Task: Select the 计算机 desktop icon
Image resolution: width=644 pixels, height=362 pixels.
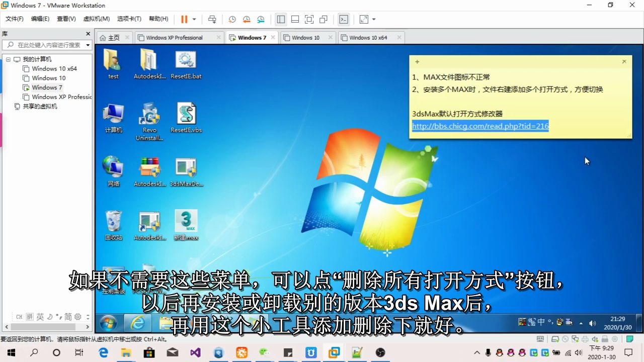Action: click(x=113, y=118)
